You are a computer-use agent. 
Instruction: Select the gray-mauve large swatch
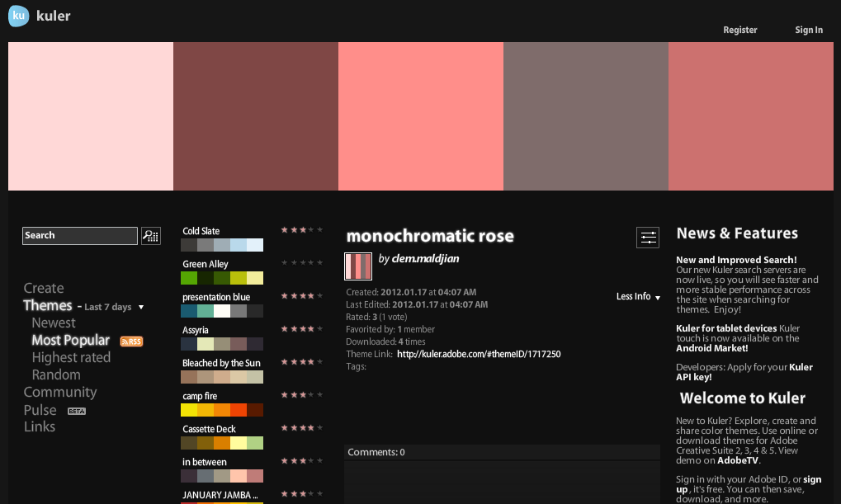click(586, 116)
